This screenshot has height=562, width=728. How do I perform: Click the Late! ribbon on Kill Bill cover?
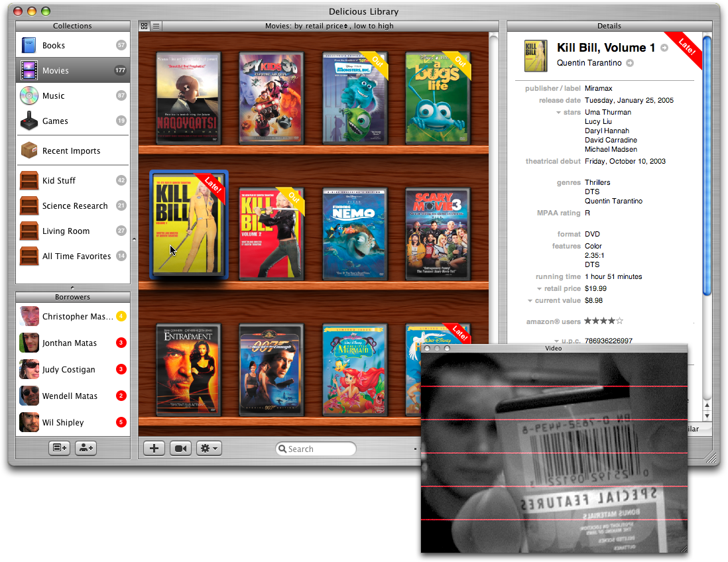pyautogui.click(x=212, y=186)
